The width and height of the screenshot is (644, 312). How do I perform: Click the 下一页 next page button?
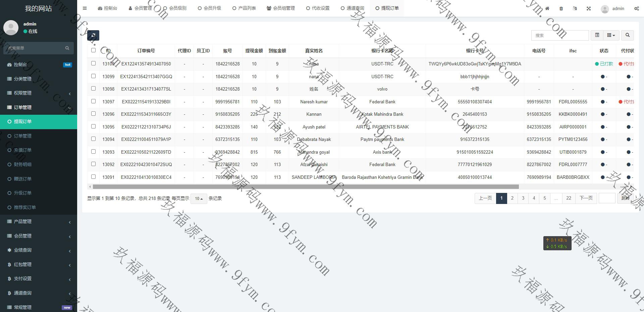(586, 198)
